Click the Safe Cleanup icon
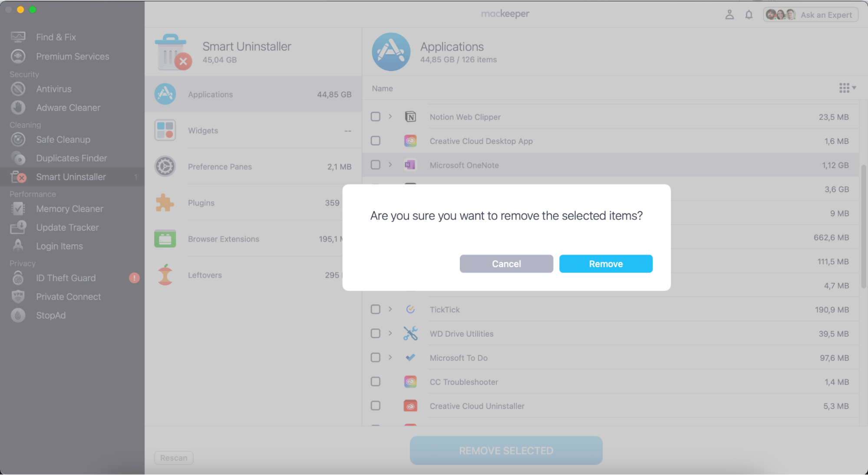This screenshot has height=475, width=868. tap(18, 140)
